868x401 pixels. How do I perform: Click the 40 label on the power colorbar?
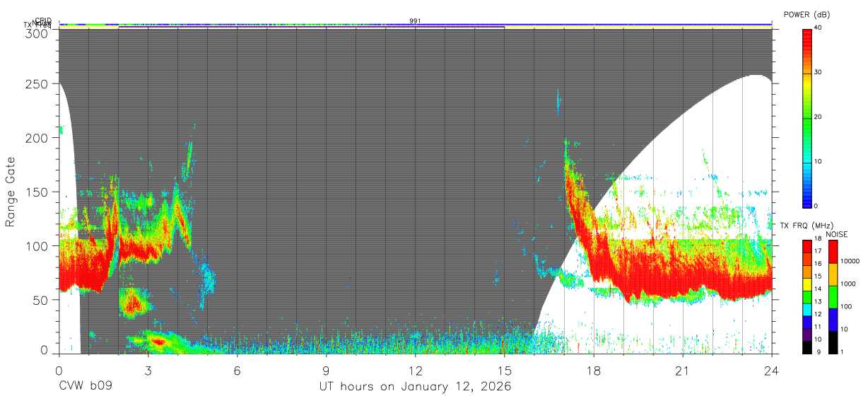coord(819,28)
